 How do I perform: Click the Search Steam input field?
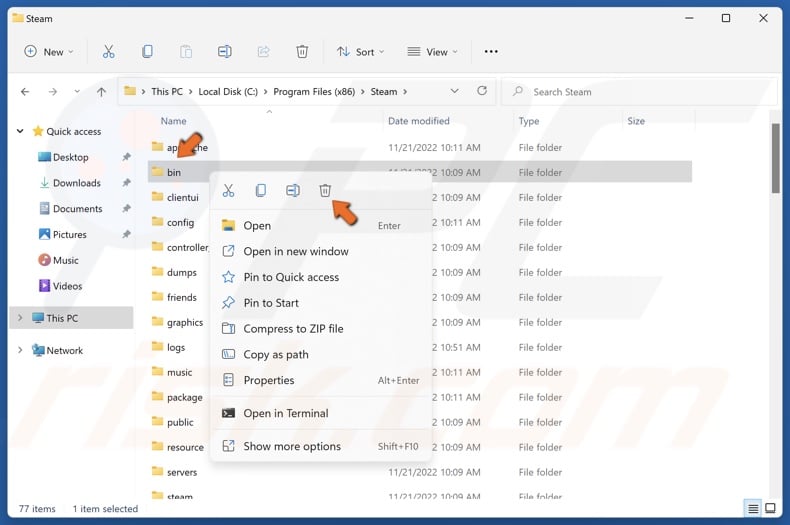click(640, 92)
